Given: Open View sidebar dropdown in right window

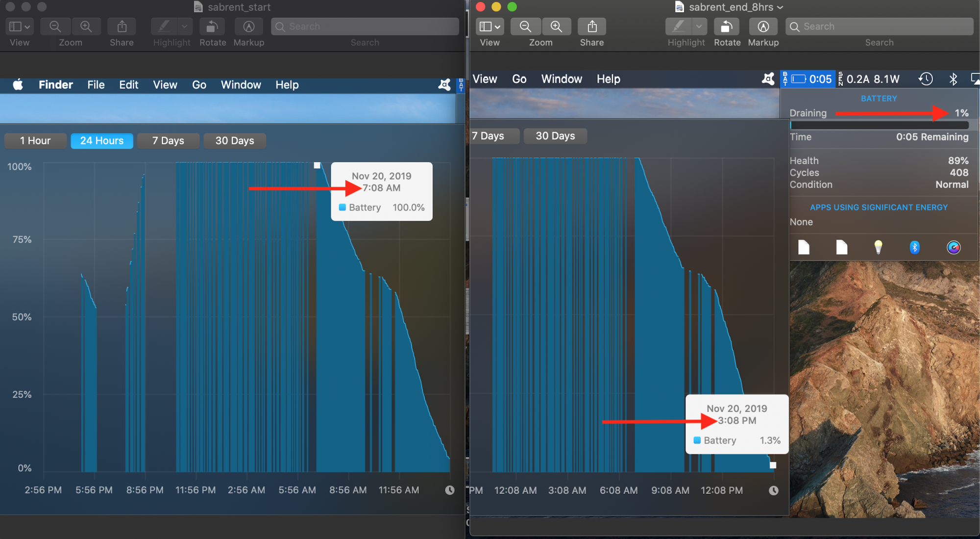Looking at the screenshot, I should [x=490, y=26].
